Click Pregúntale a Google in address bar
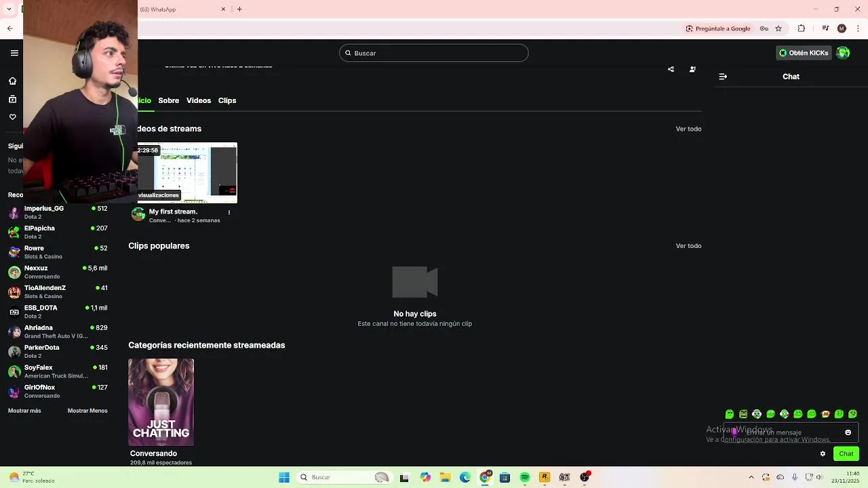868x488 pixels. tap(718, 28)
